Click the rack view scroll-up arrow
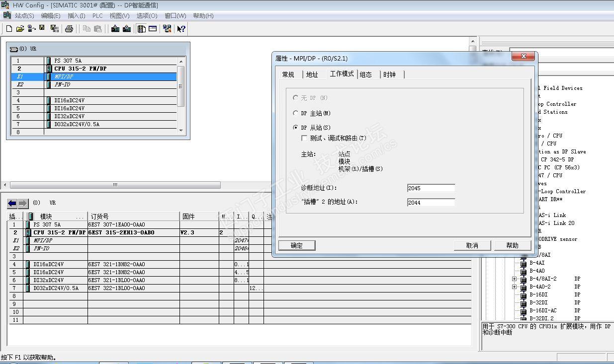 (181, 62)
